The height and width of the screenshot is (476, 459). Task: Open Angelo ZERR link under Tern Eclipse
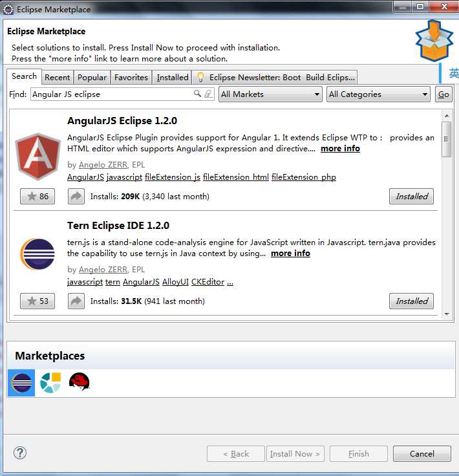[103, 270]
